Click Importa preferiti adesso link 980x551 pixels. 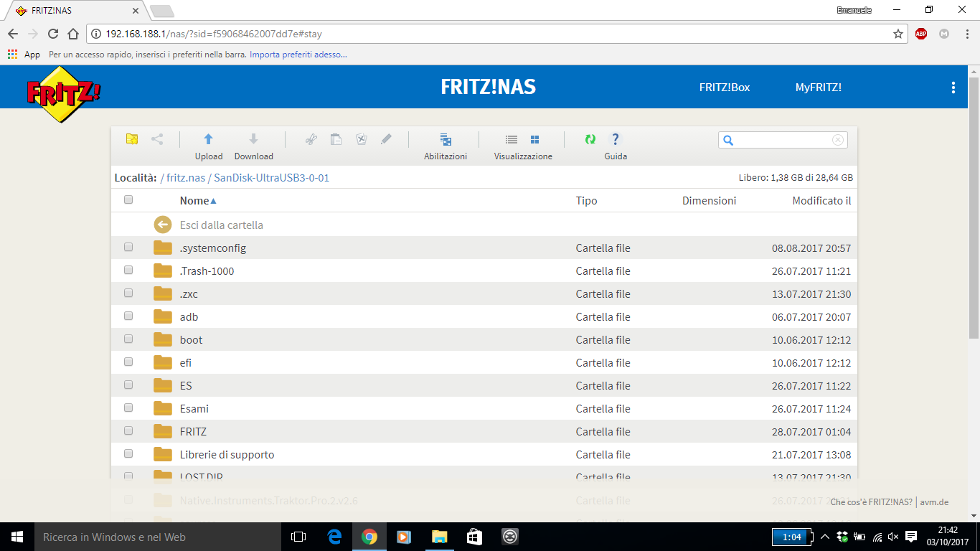[x=298, y=55]
